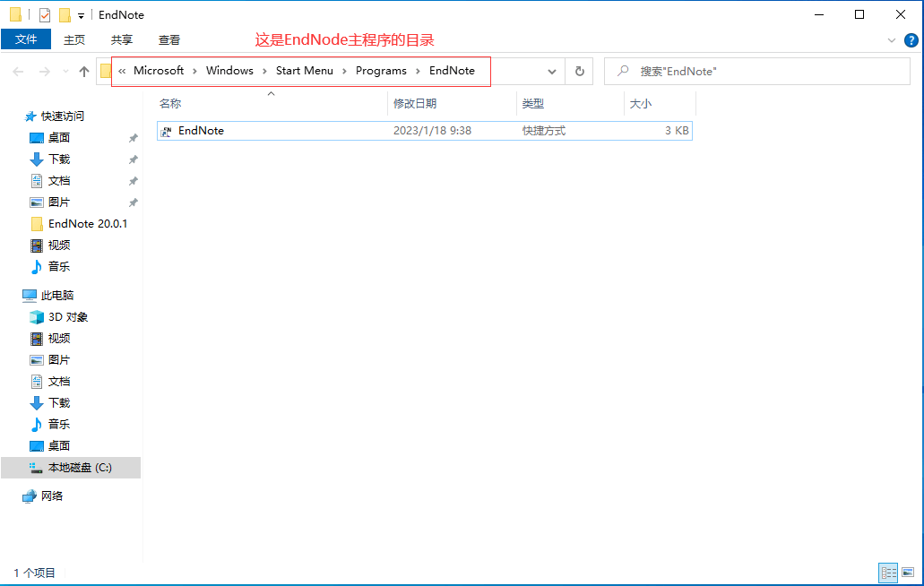This screenshot has width=924, height=586.
Task: Click the title bar folder icon
Action: (x=16, y=14)
